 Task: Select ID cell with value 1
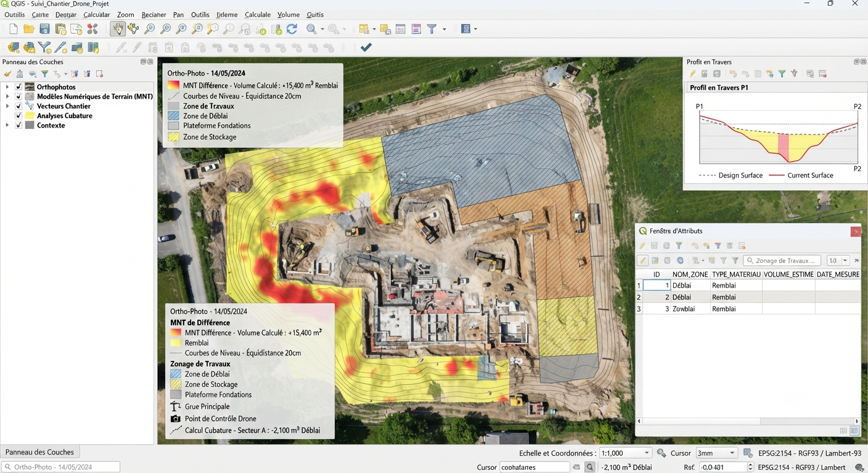click(657, 285)
